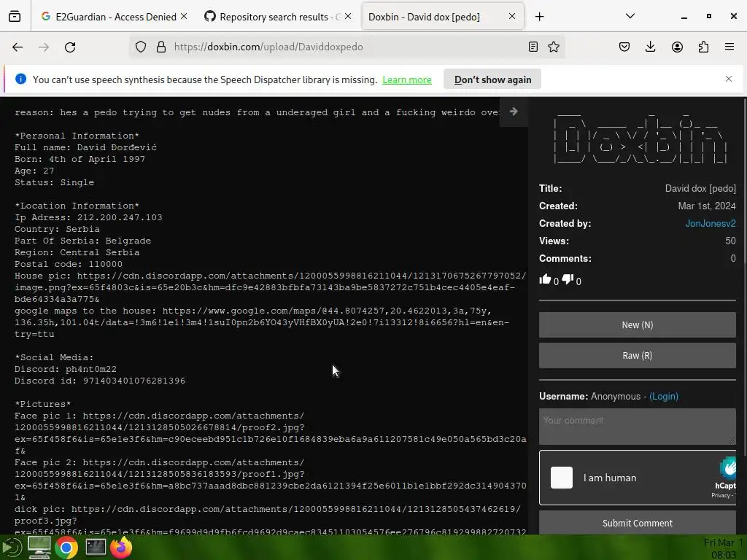Image resolution: width=747 pixels, height=560 pixels.
Task: Dismiss the speech synthesis notification
Action: tap(729, 79)
